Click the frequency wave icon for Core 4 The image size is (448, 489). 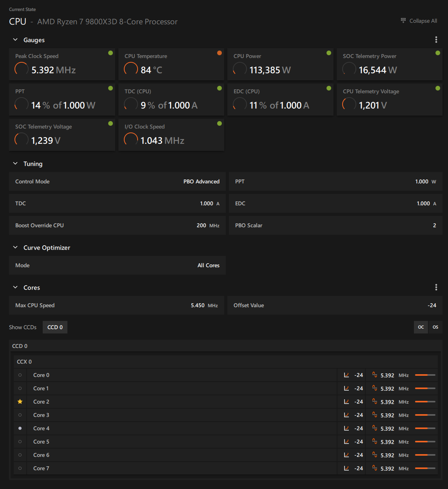(375, 428)
